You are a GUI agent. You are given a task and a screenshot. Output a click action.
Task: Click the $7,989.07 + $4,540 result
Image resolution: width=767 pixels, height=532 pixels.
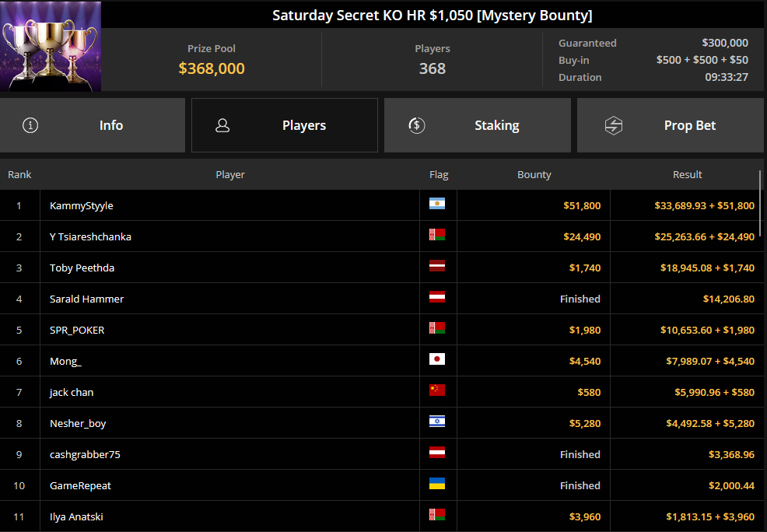pyautogui.click(x=710, y=362)
